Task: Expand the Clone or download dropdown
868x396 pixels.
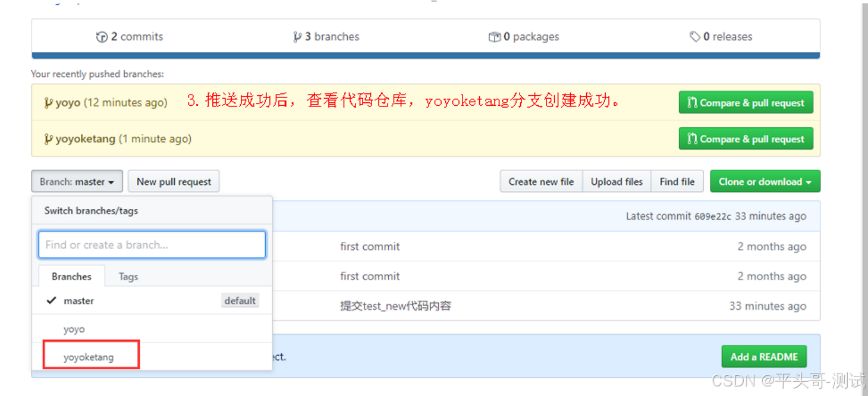Action: [765, 181]
